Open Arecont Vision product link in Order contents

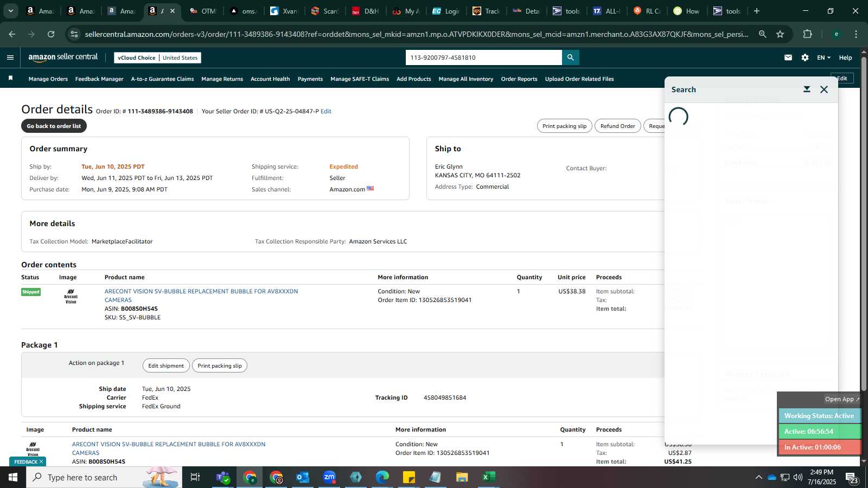201,296
